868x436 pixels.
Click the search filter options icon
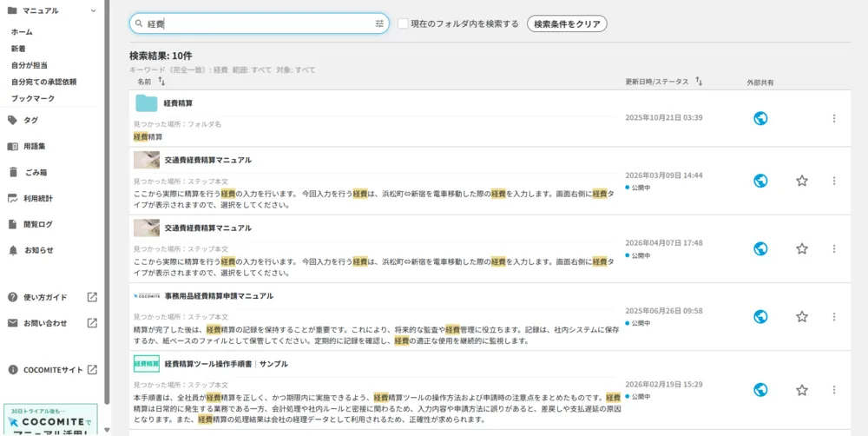point(379,24)
